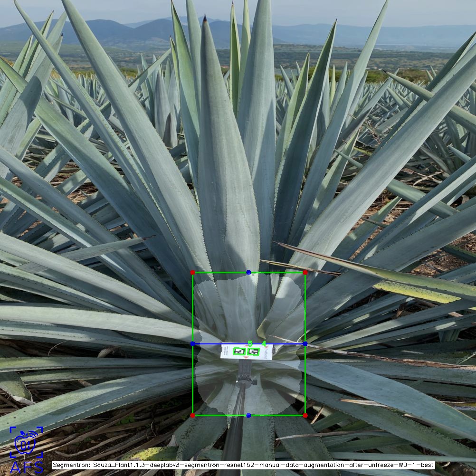Click the top-right red corner handle
Viewport: 476px width, 476px height.
(x=305, y=273)
